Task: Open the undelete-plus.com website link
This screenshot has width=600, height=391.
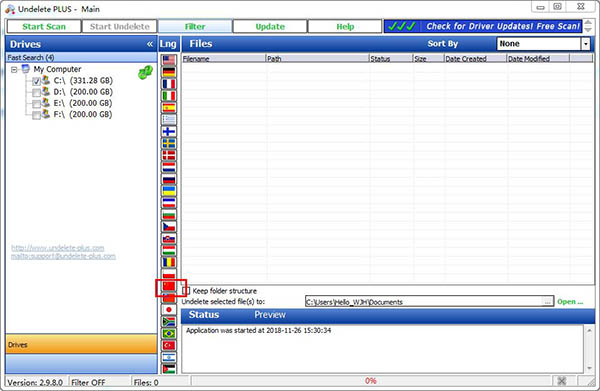Action: coord(58,248)
